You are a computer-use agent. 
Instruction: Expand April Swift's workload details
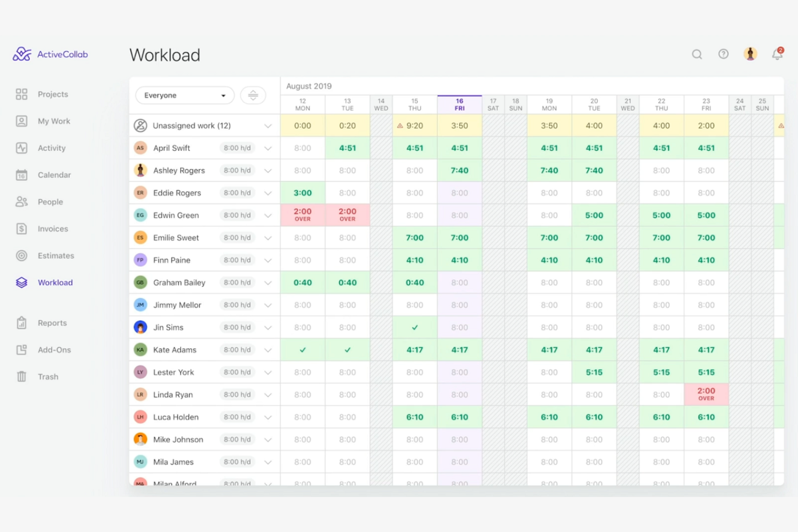(268, 148)
